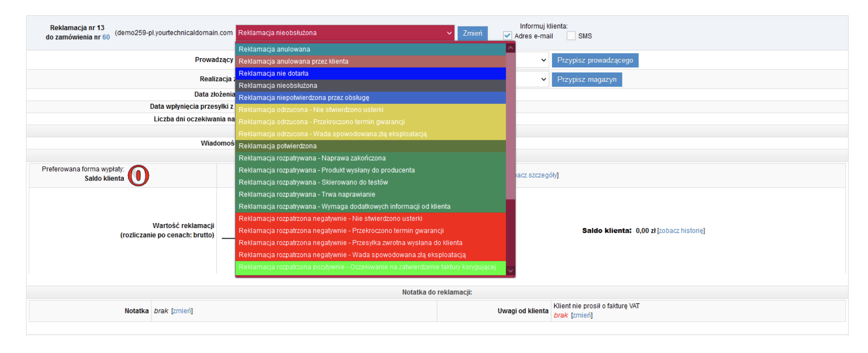Click zmień link next to Notatka

tap(182, 311)
